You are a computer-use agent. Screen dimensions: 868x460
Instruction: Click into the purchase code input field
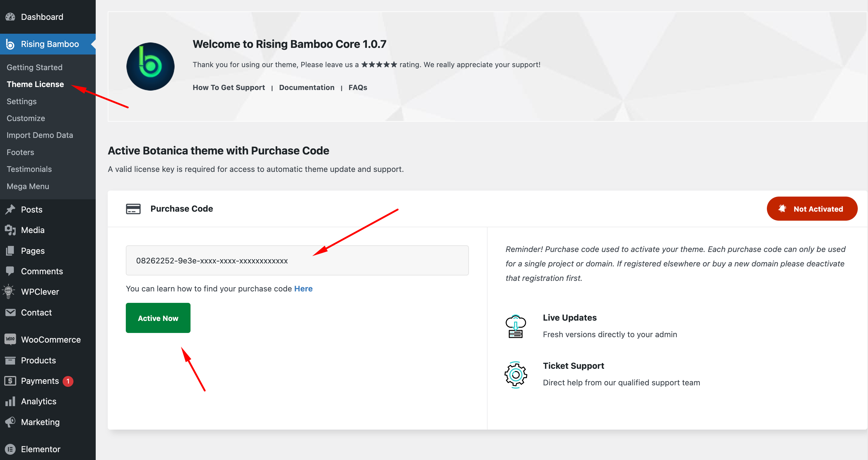pos(297,260)
